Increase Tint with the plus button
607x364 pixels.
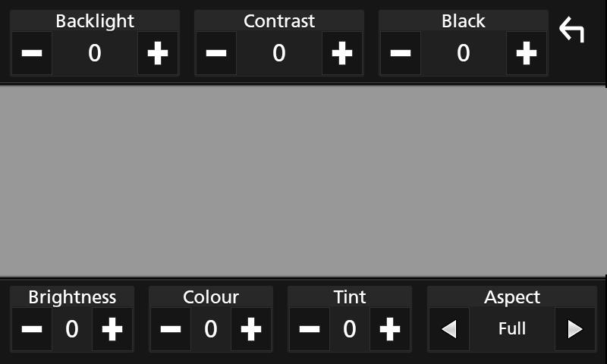390,329
